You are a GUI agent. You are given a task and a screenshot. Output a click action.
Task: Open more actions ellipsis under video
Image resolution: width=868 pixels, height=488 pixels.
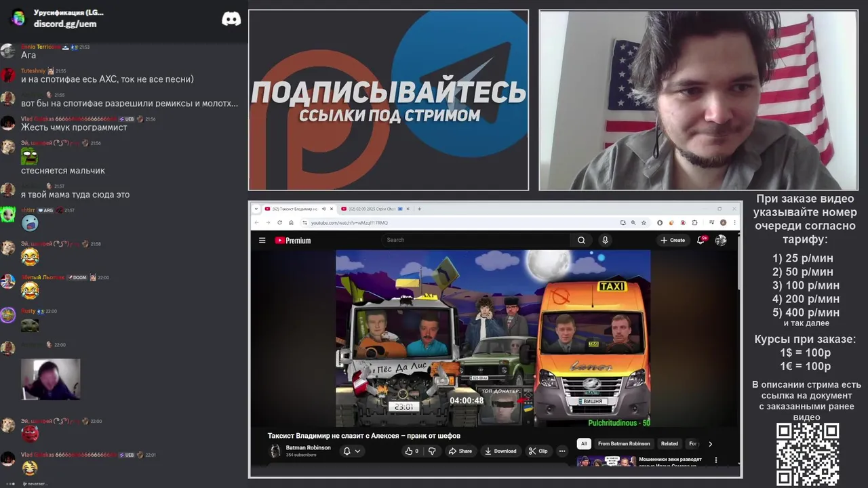click(561, 451)
